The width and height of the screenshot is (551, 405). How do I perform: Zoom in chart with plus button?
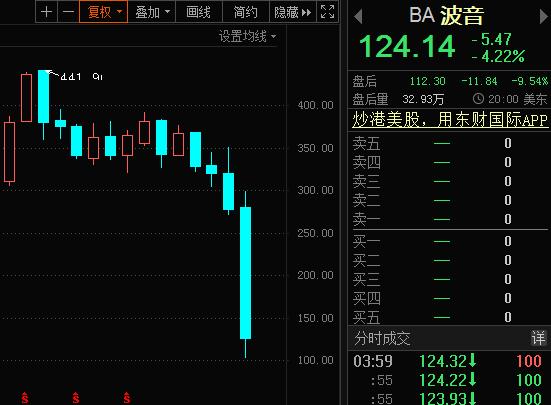tap(47, 12)
